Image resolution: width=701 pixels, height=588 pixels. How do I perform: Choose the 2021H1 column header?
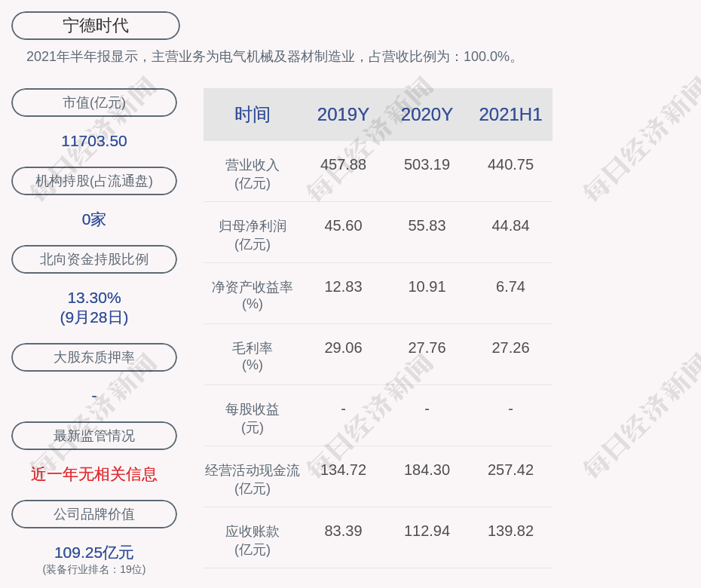point(510,115)
